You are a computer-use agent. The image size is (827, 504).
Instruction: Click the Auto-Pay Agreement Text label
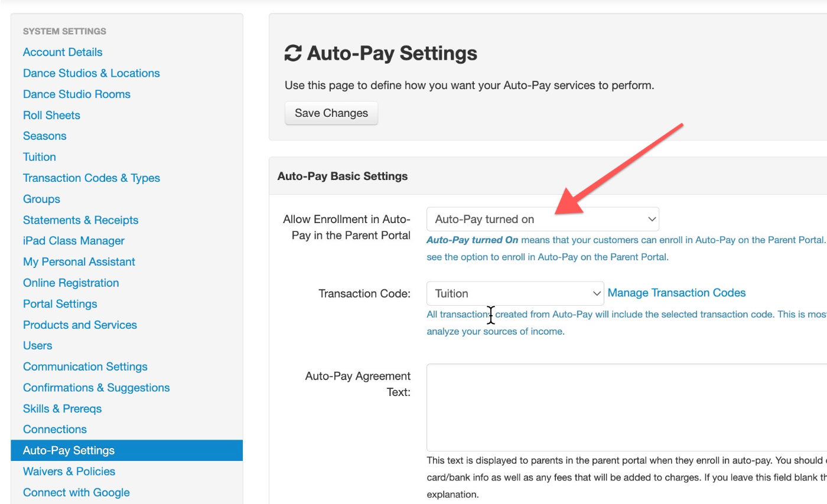pos(358,384)
